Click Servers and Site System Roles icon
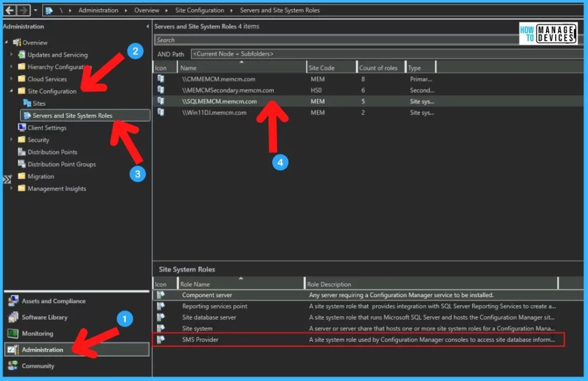Screen dimensions: 588x381 (x=27, y=115)
